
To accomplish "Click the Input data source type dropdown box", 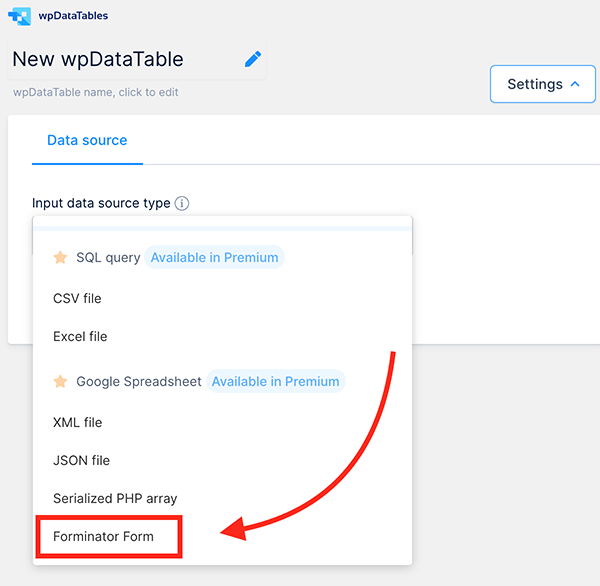I will point(222,223).
